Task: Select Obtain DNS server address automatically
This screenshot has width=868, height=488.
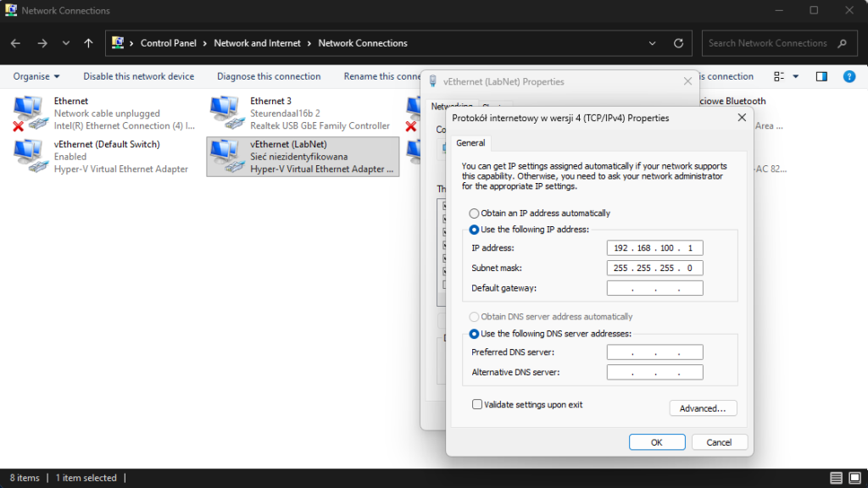Action: point(474,316)
